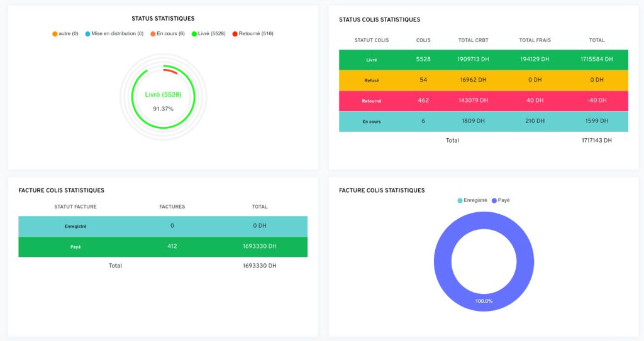Image resolution: width=644 pixels, height=341 pixels.
Task: Click the 'TOTAL CRBT' column header
Action: point(473,40)
